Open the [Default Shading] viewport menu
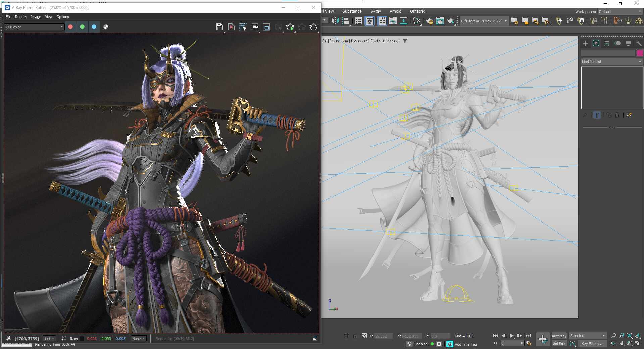Image resolution: width=644 pixels, height=349 pixels. tap(385, 41)
